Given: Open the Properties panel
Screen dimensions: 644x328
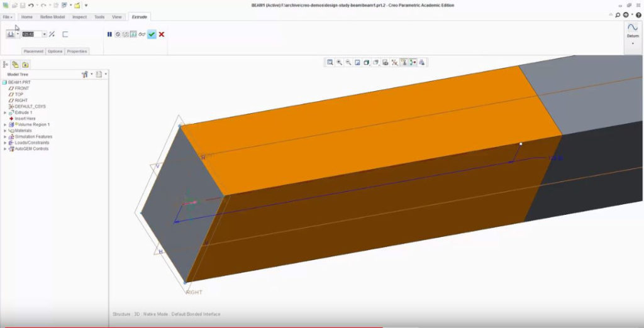Looking at the screenshot, I should [x=77, y=52].
